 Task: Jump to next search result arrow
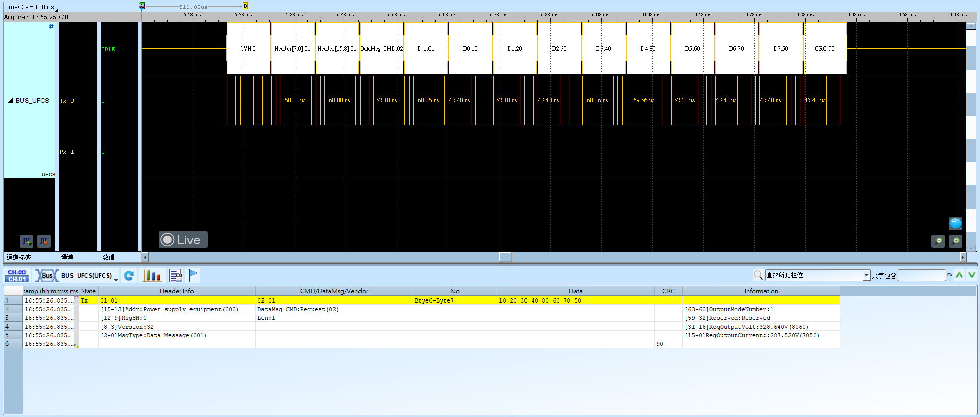pos(972,275)
